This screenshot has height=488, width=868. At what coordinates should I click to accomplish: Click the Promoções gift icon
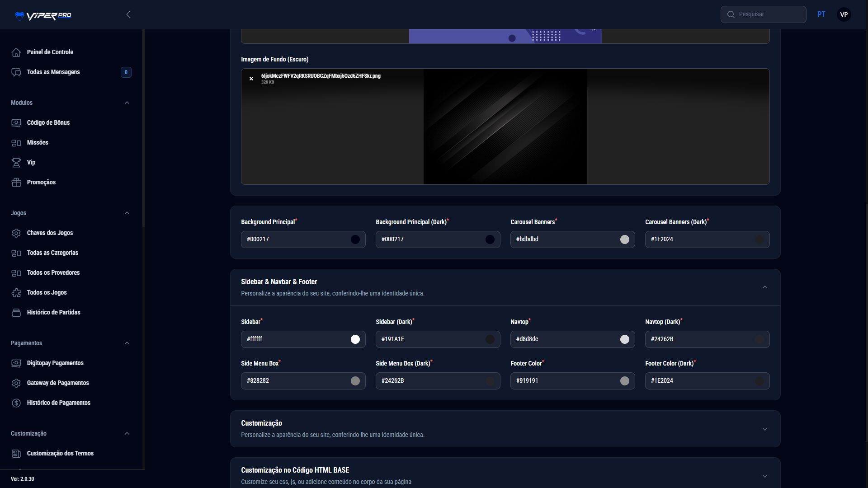(16, 183)
